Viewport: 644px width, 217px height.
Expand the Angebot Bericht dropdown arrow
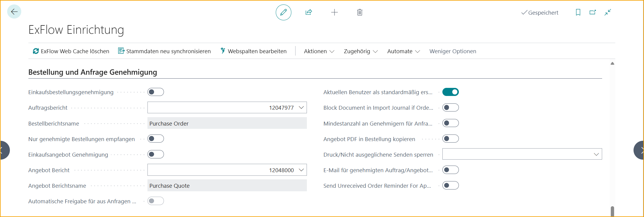[301, 170]
